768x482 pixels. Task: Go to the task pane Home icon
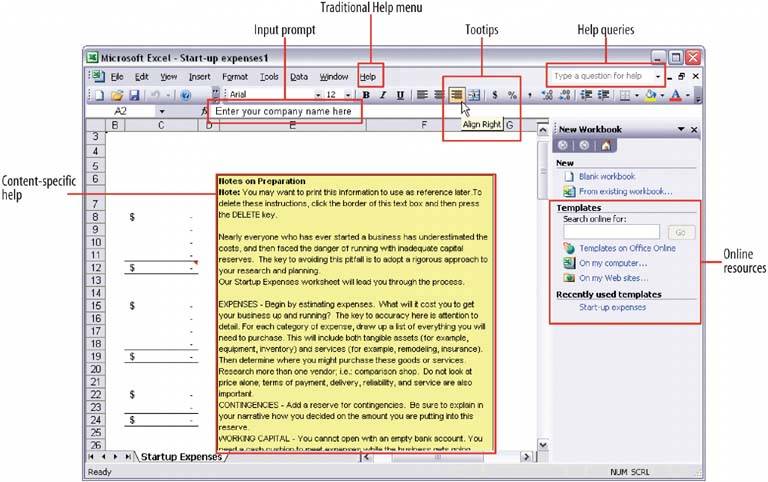tap(606, 145)
